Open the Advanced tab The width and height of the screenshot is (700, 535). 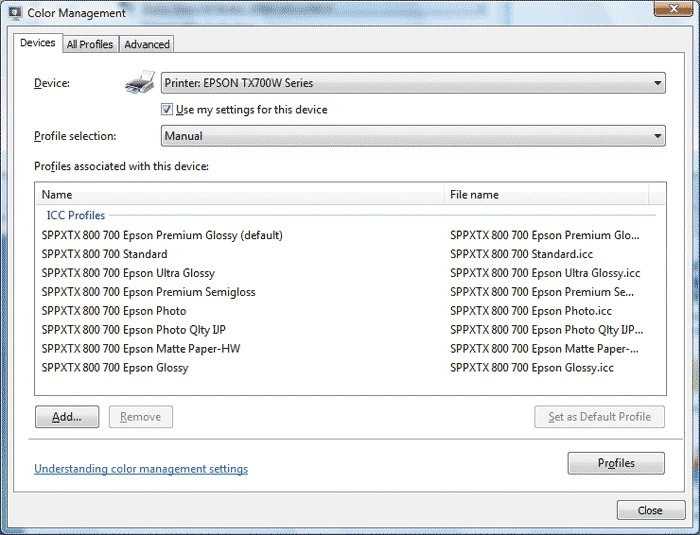(147, 44)
